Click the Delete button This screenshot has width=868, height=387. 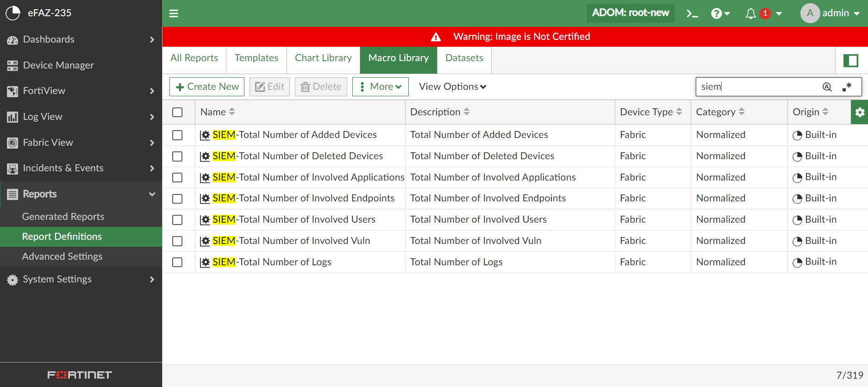pyautogui.click(x=321, y=87)
